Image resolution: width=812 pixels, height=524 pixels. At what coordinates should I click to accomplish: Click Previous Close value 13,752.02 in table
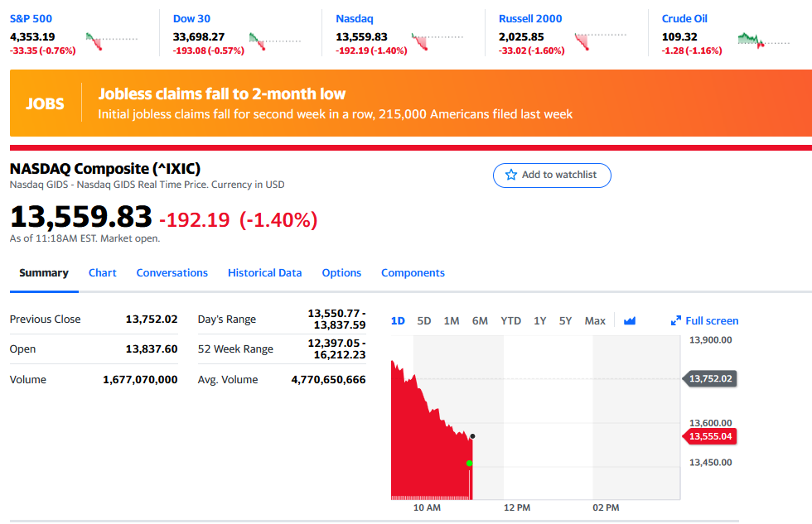152,320
